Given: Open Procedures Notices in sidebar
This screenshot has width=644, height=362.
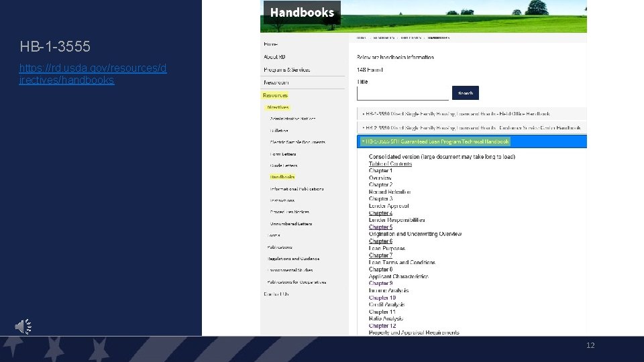Looking at the screenshot, I should (x=290, y=212).
